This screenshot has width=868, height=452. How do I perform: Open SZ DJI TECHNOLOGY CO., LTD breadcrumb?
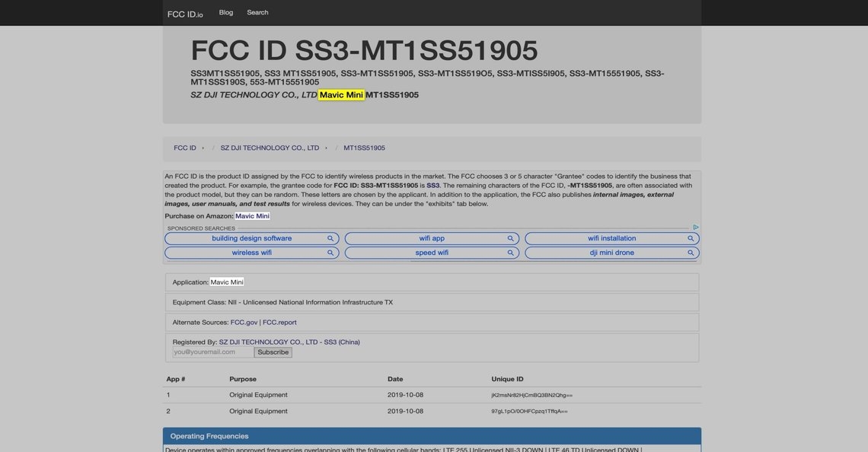pyautogui.click(x=270, y=148)
